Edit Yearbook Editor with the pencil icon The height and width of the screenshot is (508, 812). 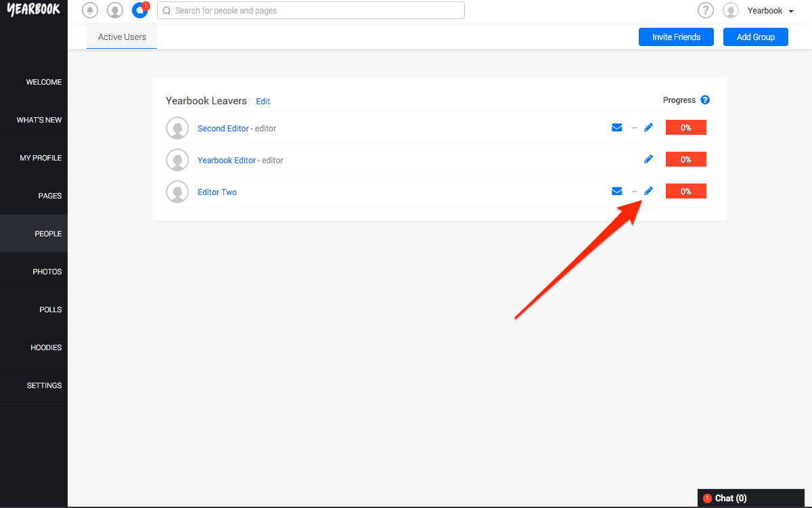(x=648, y=159)
